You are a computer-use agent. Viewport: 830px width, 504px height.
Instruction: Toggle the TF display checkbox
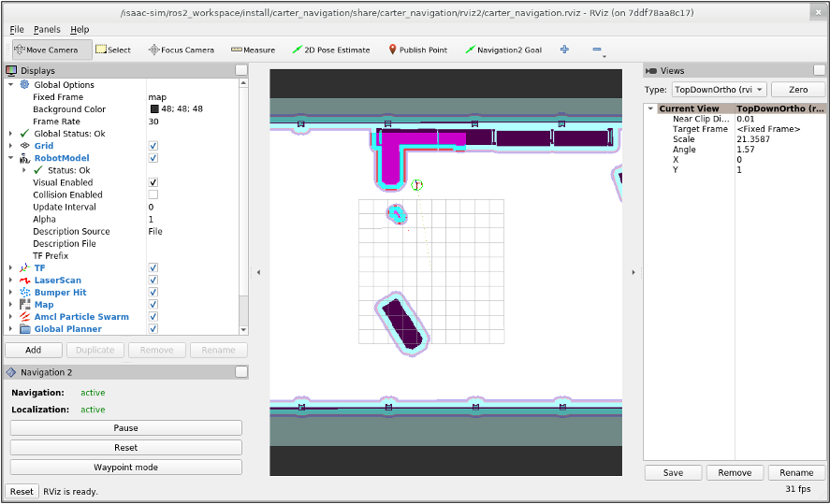pos(153,267)
